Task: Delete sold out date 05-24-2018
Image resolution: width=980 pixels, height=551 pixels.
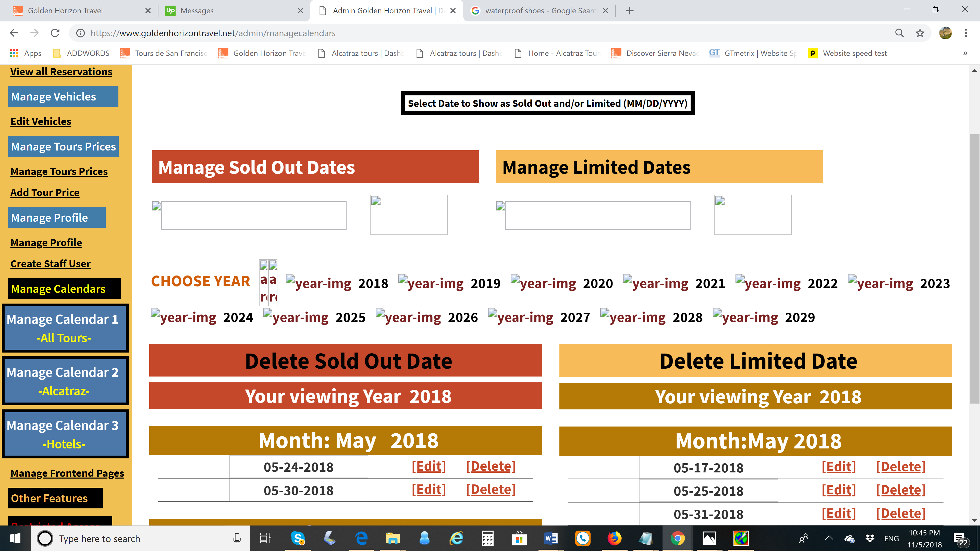Action: tap(490, 466)
